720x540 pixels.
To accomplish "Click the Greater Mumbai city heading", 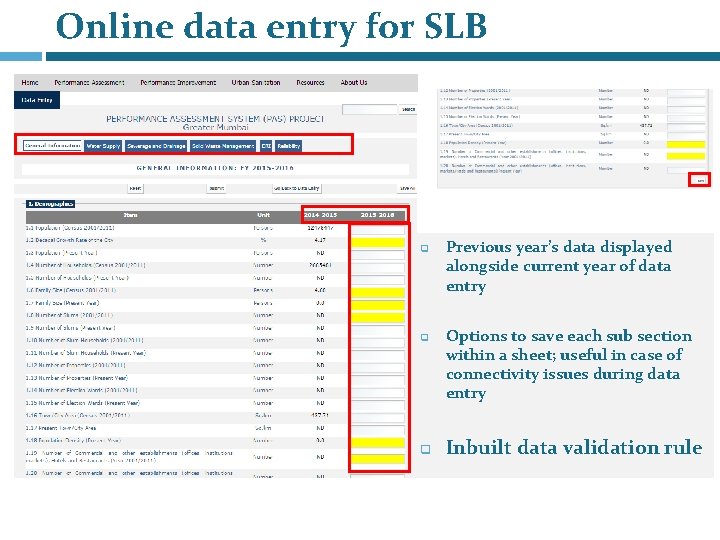I will pyautogui.click(x=215, y=127).
